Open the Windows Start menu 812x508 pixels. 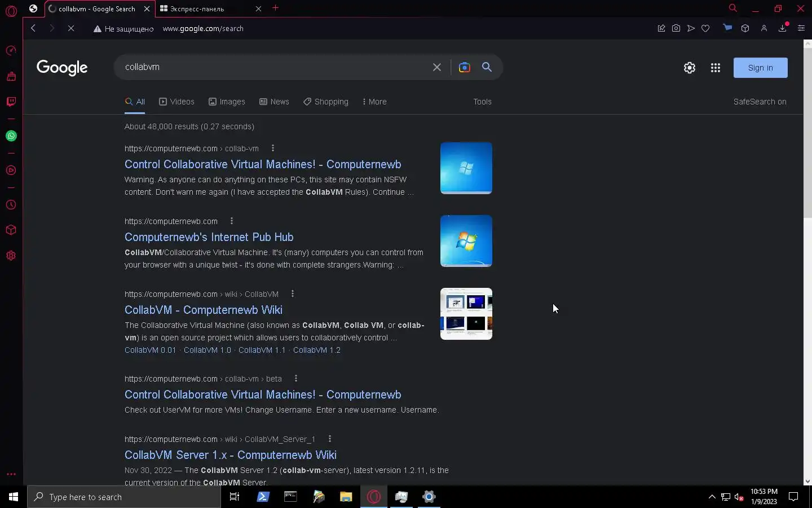coord(14,497)
